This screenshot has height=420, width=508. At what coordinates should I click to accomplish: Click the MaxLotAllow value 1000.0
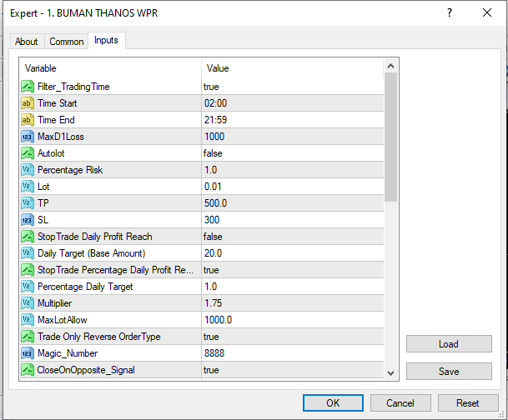tap(218, 320)
